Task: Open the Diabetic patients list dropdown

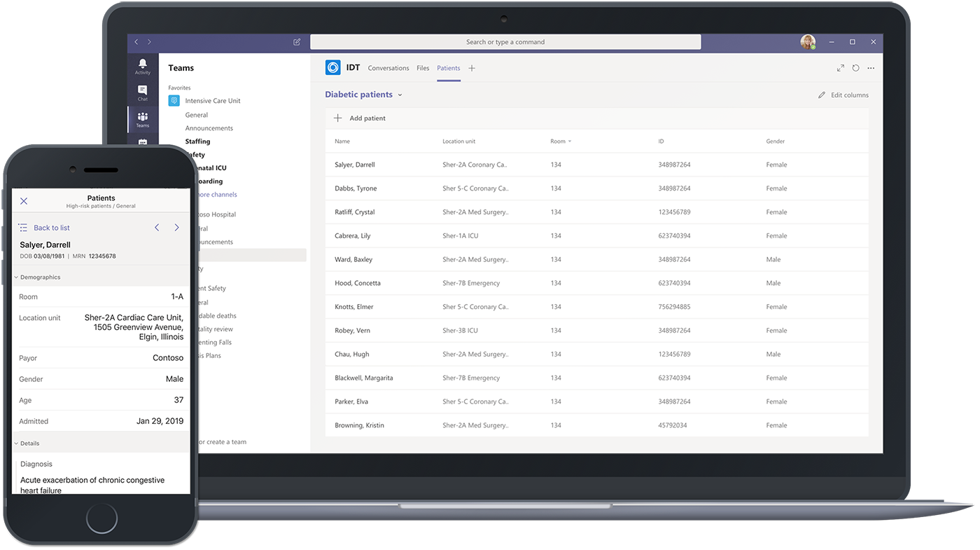Action: pos(399,94)
